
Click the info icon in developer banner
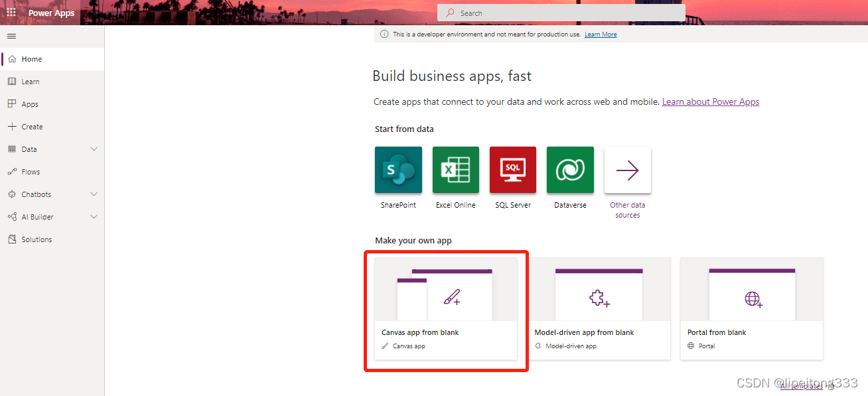click(x=384, y=34)
